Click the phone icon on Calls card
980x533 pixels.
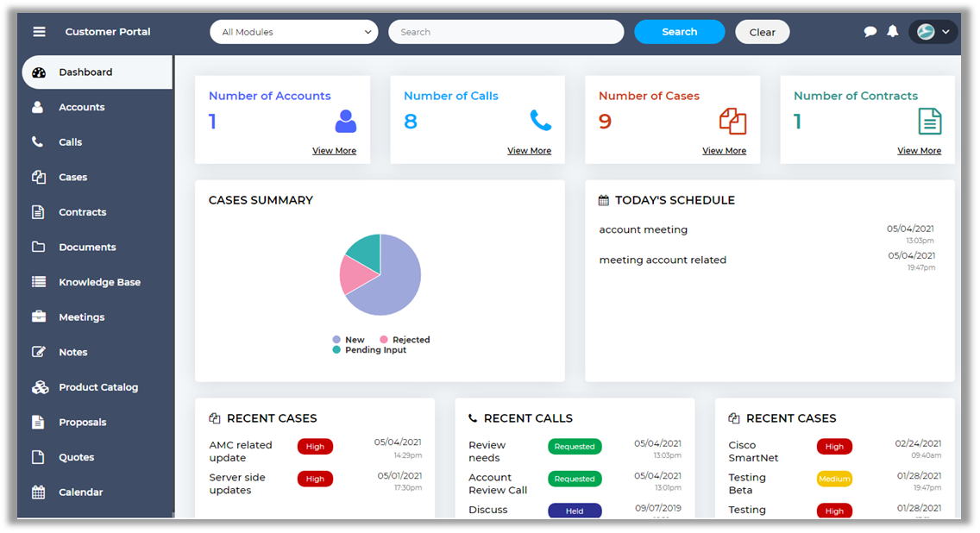(541, 121)
